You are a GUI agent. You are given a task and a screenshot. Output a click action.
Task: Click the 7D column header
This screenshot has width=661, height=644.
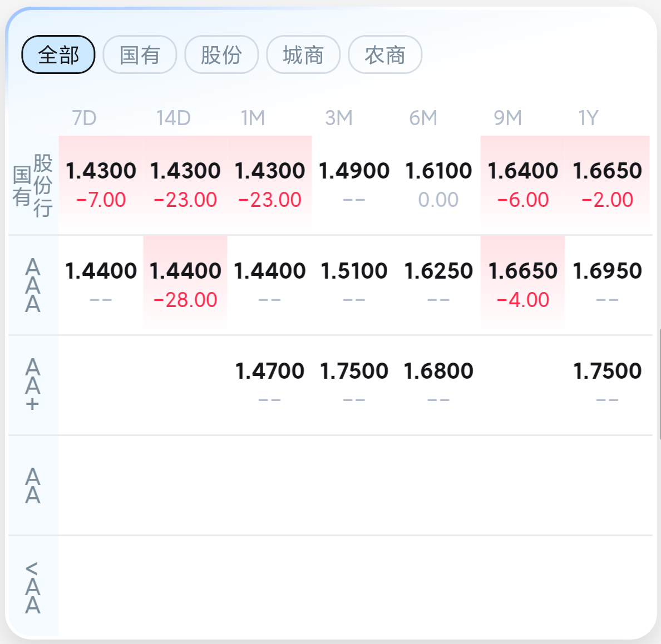85,118
